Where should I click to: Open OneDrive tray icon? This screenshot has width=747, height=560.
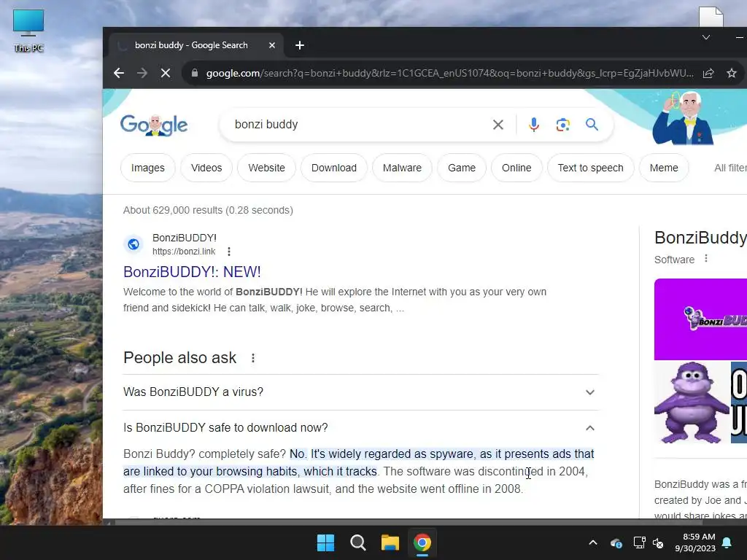point(616,542)
